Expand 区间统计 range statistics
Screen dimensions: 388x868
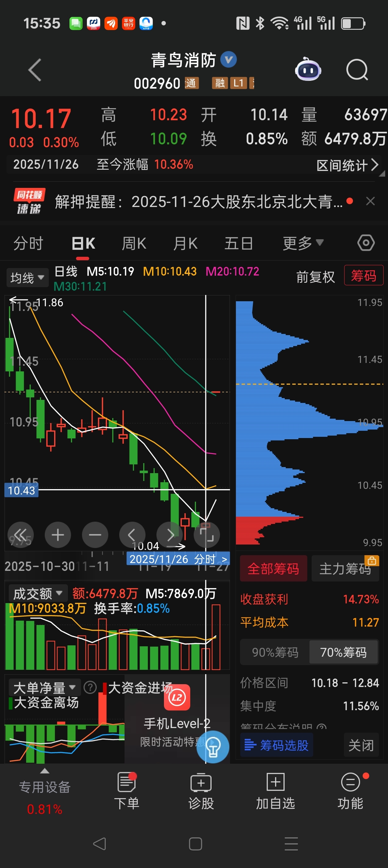348,165
